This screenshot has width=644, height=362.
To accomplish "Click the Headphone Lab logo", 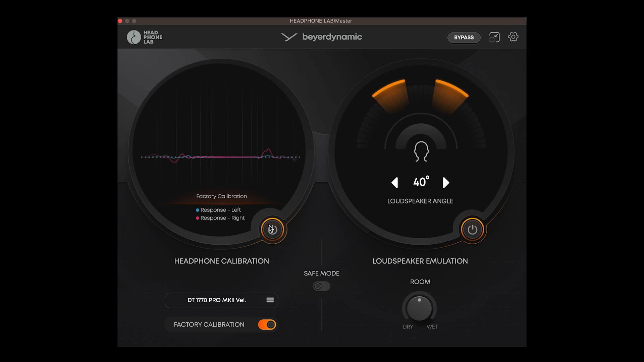I will pos(145,37).
